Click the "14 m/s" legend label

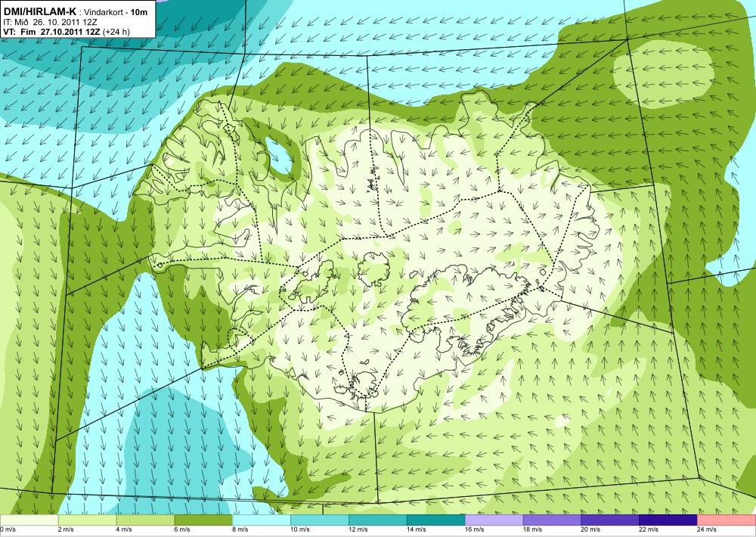point(416,529)
